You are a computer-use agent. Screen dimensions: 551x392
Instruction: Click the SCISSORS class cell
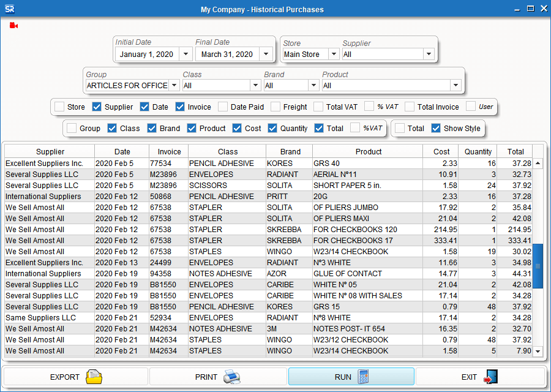pyautogui.click(x=227, y=185)
